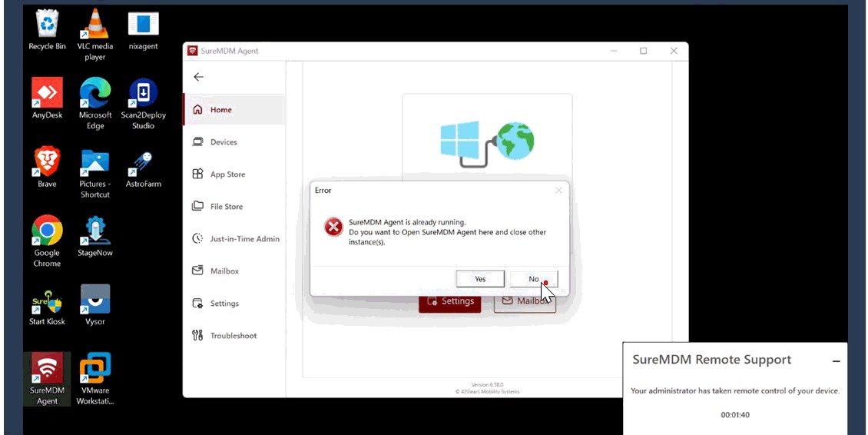The height and width of the screenshot is (435, 868).
Task: Select File Store in the sidebar
Action: click(226, 207)
